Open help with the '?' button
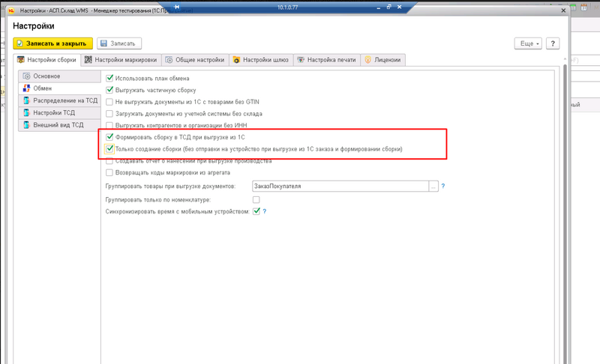Image resolution: width=600 pixels, height=364 pixels. tap(553, 43)
